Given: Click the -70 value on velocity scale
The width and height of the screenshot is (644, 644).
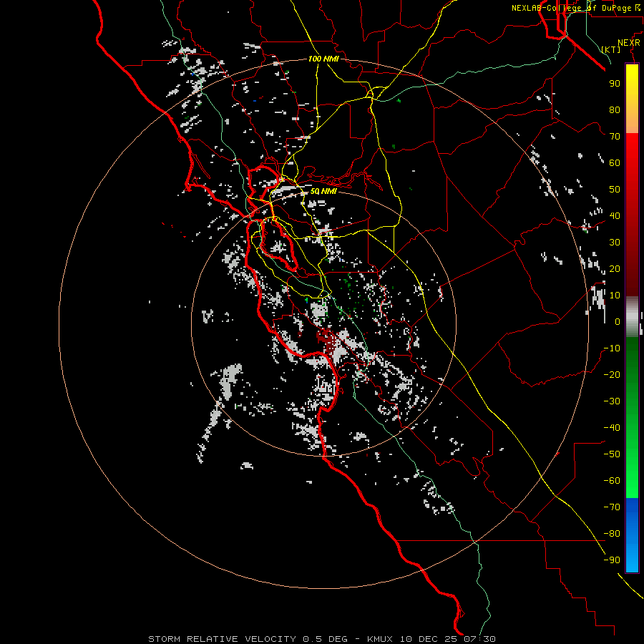Looking at the screenshot, I should pos(612,507).
